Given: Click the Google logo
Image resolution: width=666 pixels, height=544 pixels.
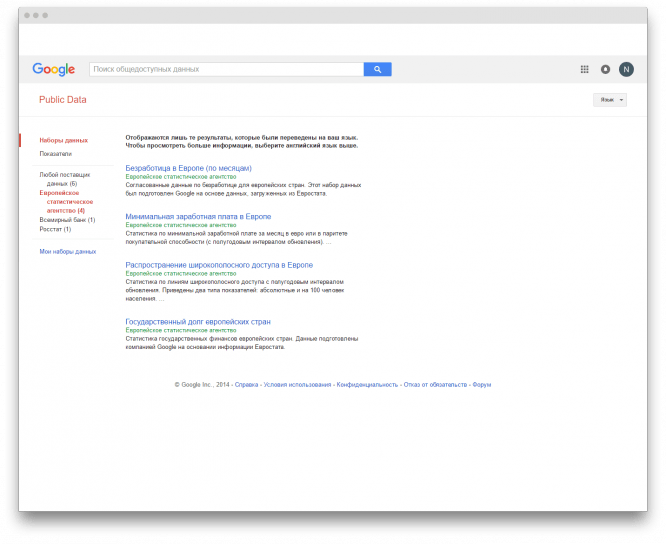Looking at the screenshot, I should (54, 69).
